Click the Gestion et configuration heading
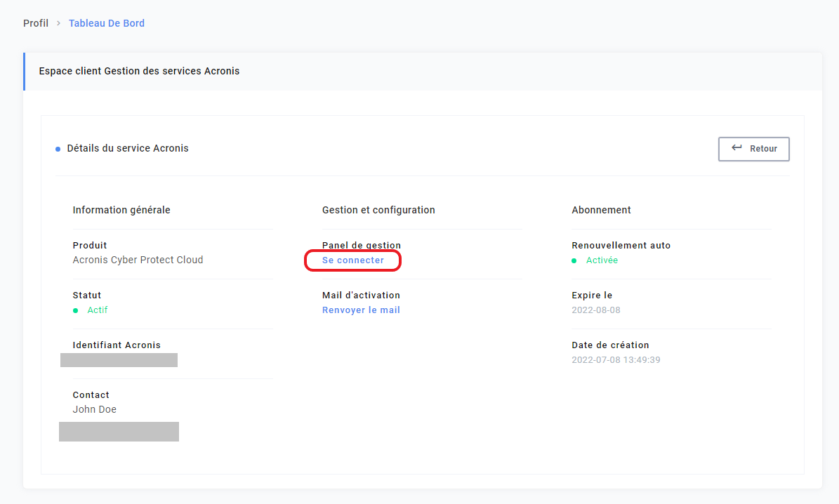839x504 pixels. (378, 210)
